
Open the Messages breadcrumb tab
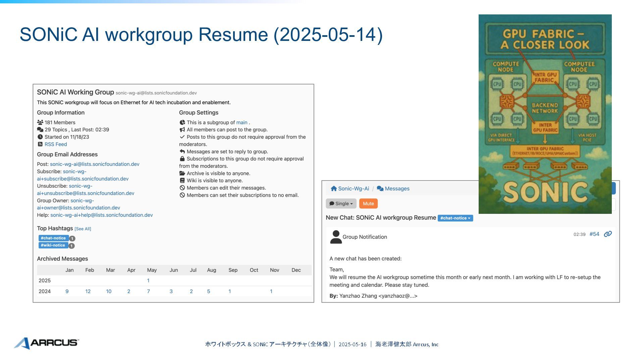(397, 188)
